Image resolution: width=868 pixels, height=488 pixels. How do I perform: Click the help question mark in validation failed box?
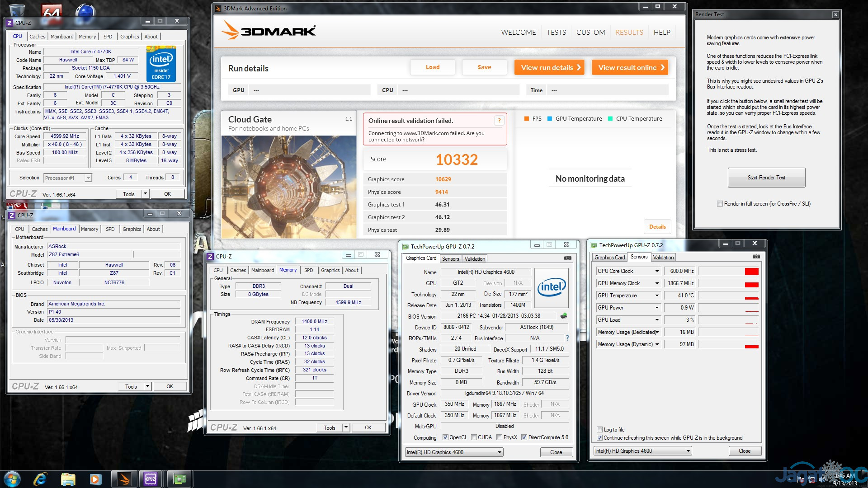499,120
